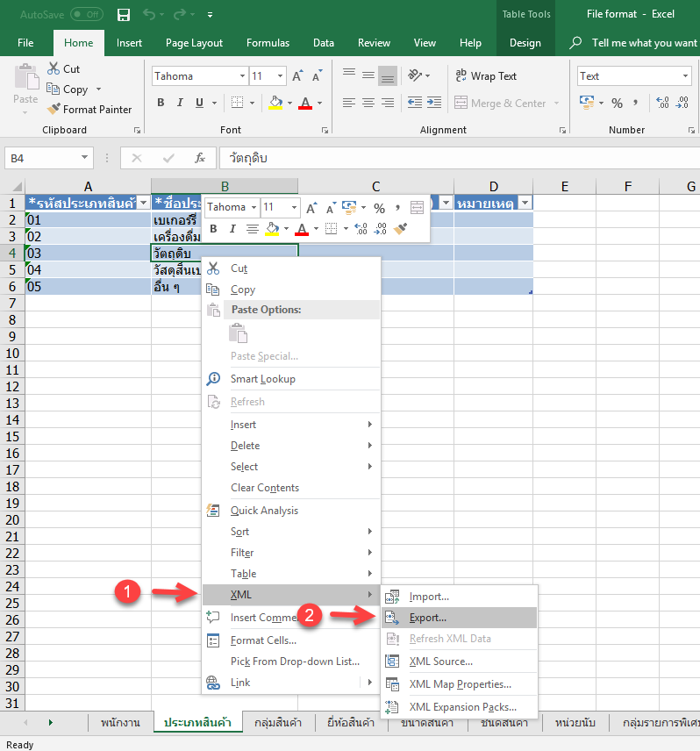Select cell A2 containing 01
The height and width of the screenshot is (751, 700).
(x=88, y=220)
